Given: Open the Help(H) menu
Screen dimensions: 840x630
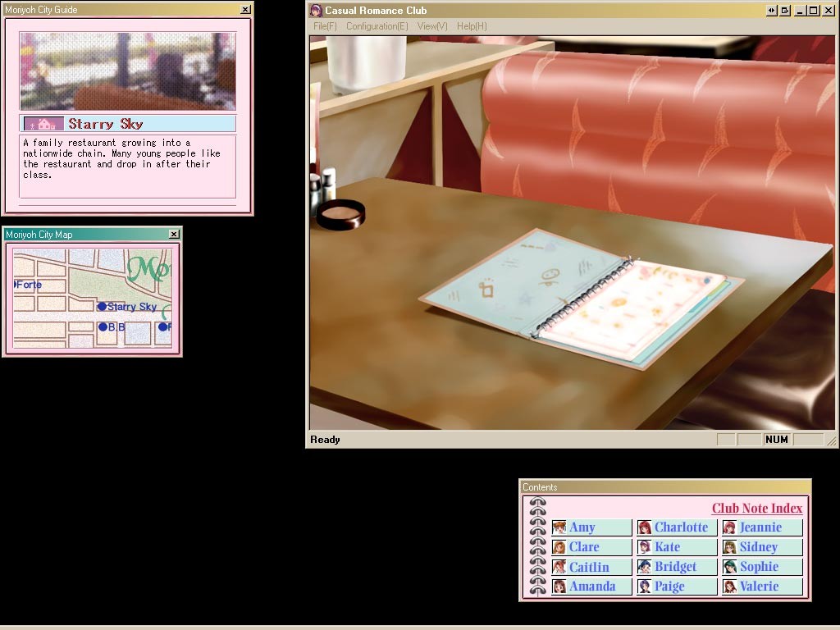Looking at the screenshot, I should point(472,26).
